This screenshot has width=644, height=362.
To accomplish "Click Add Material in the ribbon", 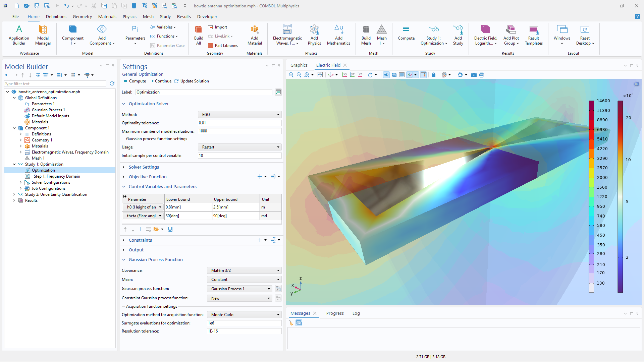I will 255,35.
